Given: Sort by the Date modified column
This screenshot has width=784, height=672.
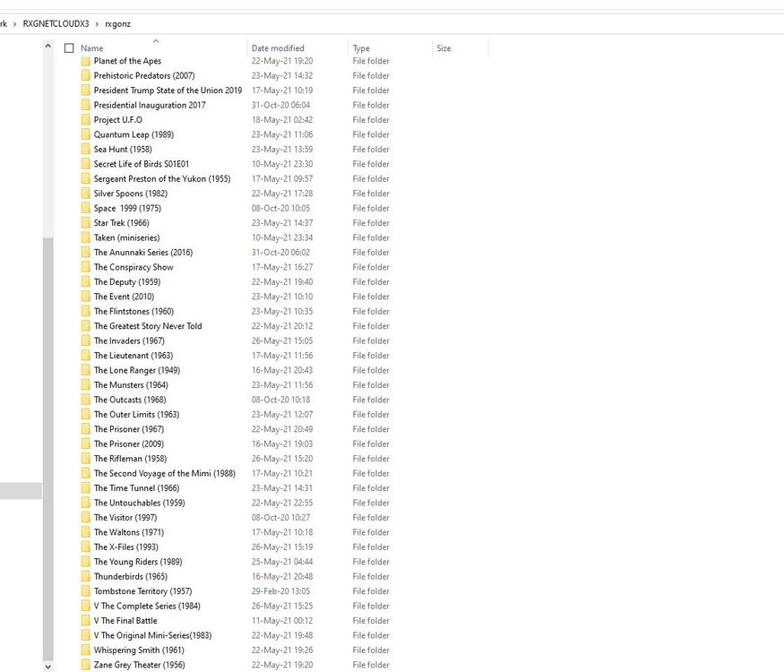Looking at the screenshot, I should point(278,48).
